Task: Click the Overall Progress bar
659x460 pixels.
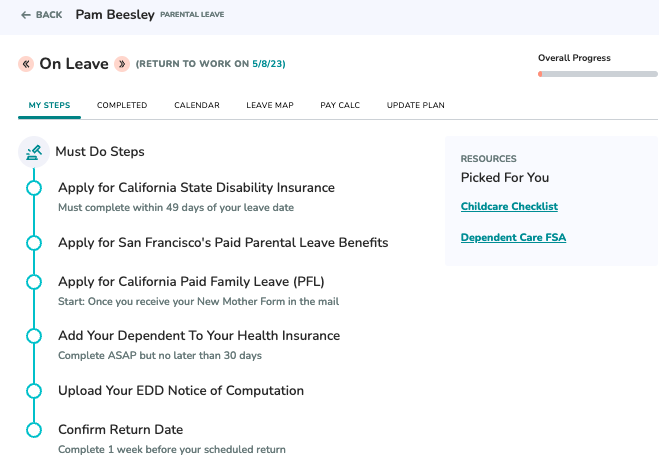Action: point(598,74)
